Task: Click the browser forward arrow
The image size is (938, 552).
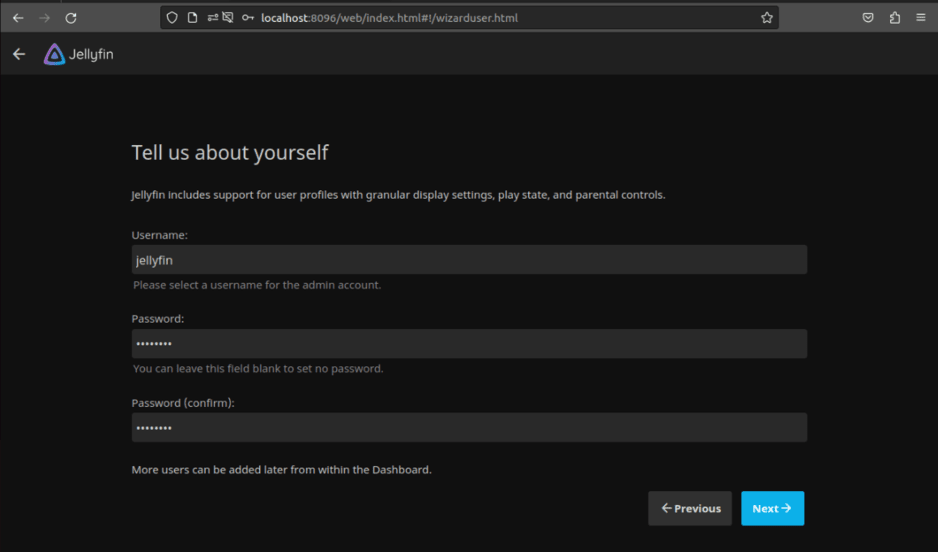Action: (x=44, y=18)
